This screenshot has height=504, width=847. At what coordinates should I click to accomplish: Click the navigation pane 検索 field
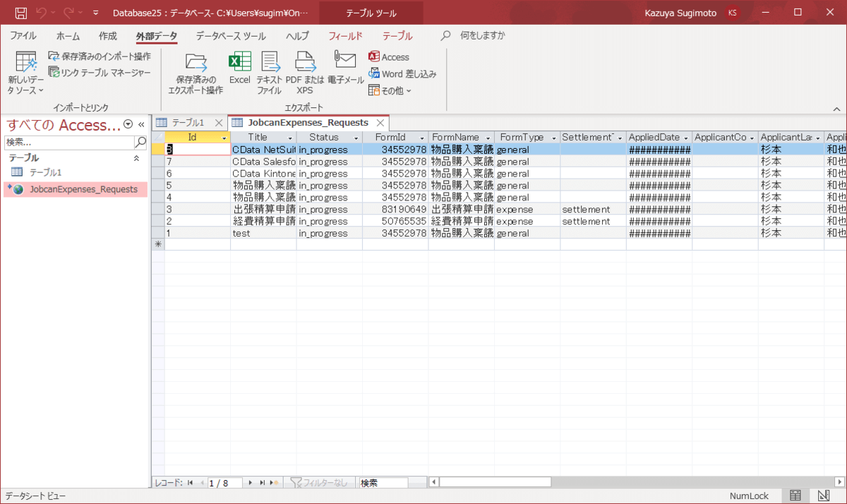[68, 142]
